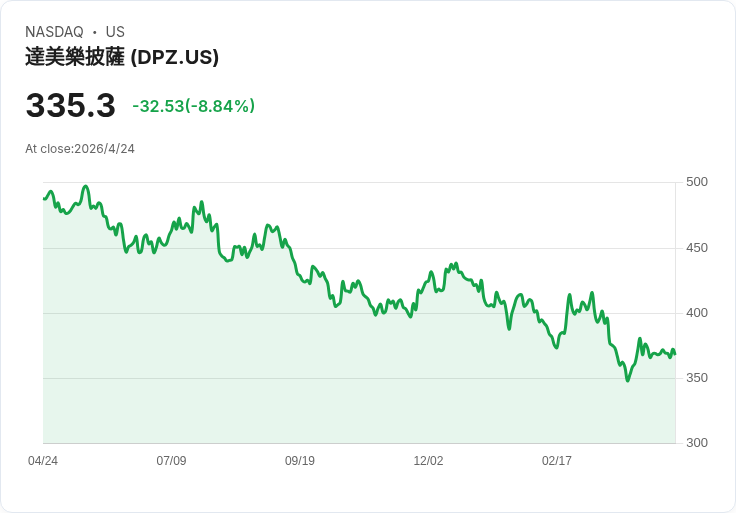This screenshot has height=513, width=736.
Task: Click the 07/09 x-axis date label
Action: point(171,461)
